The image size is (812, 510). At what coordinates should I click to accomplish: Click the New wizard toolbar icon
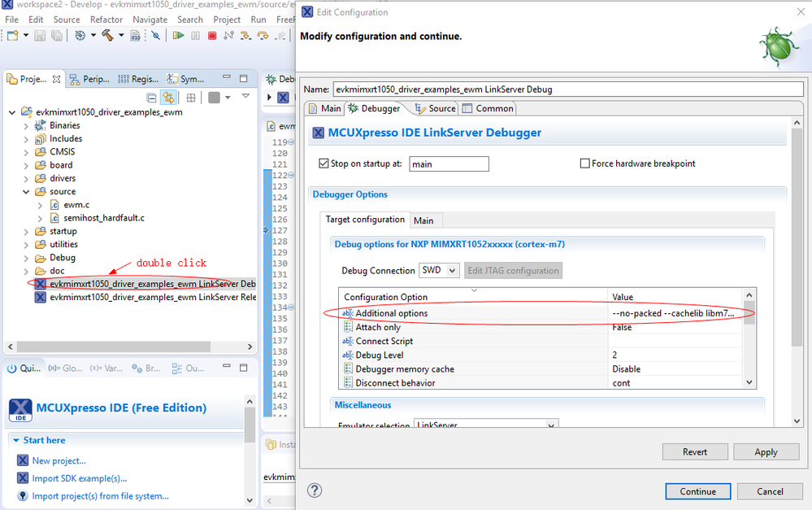pos(13,35)
